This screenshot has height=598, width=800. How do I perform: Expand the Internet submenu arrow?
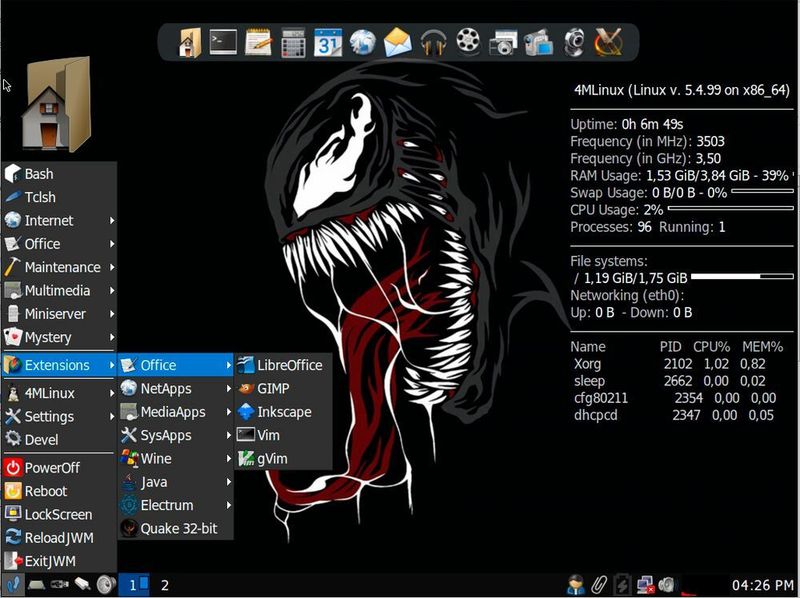pos(112,220)
